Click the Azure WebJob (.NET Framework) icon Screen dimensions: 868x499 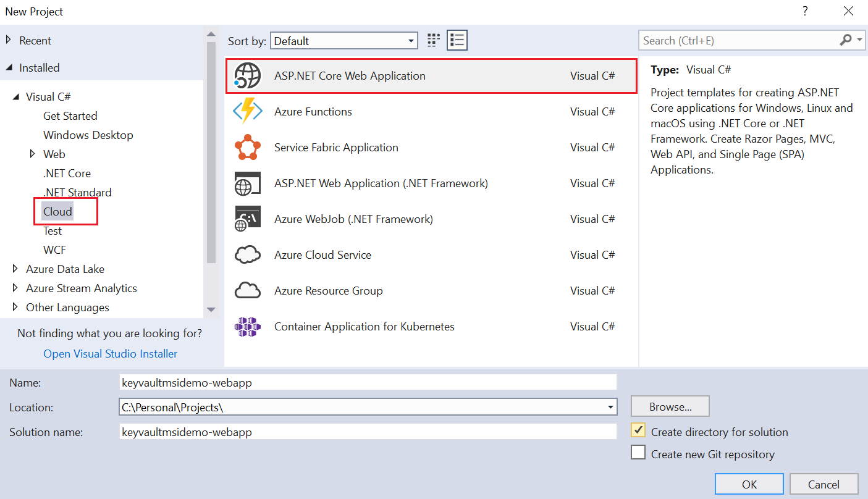click(248, 219)
